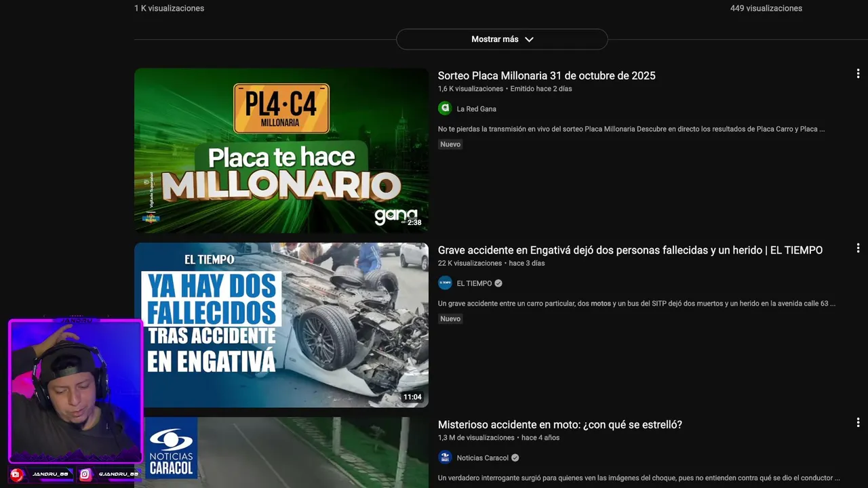
Task: Click '1,6 K visualizaciones' metadata text
Action: [x=471, y=89]
